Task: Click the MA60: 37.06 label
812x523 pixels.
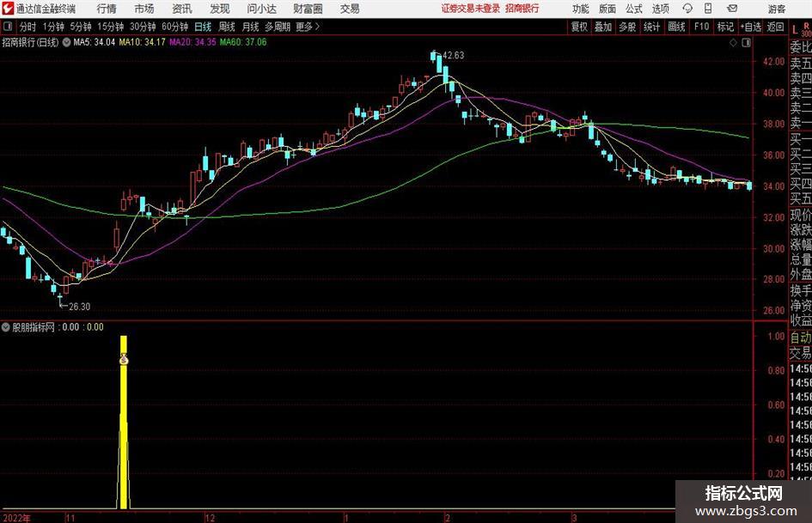Action: pos(243,42)
